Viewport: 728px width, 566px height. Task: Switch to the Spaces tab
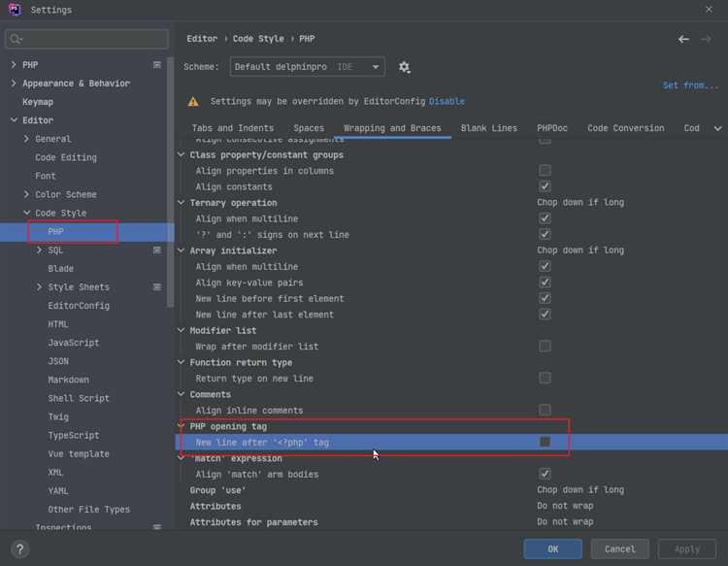[309, 128]
